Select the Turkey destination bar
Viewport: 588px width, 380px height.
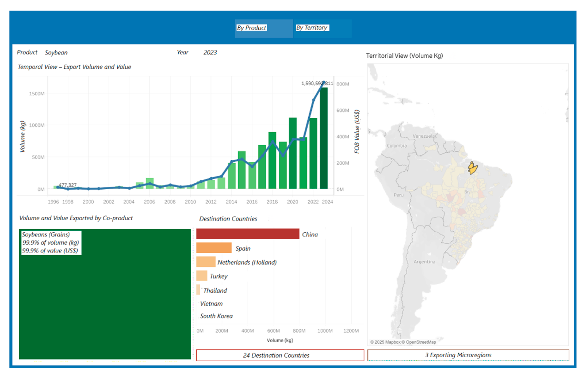[x=201, y=276]
